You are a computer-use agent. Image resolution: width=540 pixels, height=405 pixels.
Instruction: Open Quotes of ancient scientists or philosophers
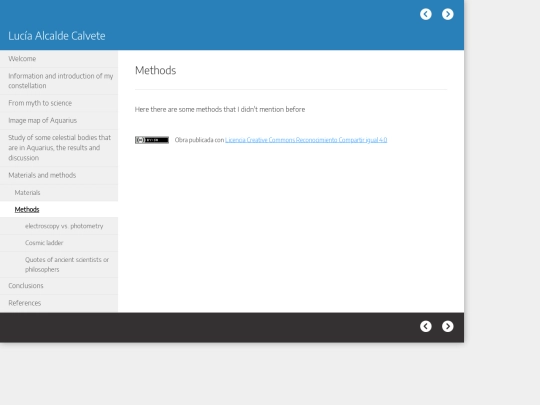59,264
